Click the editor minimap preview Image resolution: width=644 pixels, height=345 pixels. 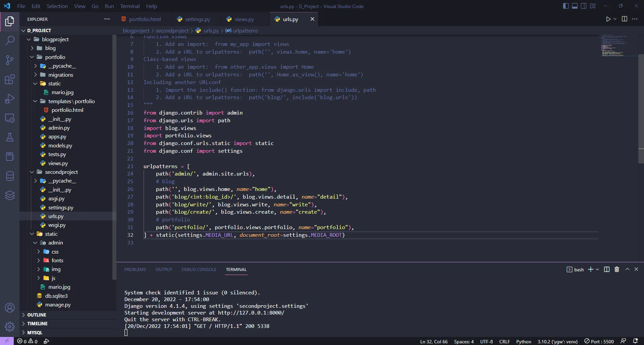click(x=614, y=45)
